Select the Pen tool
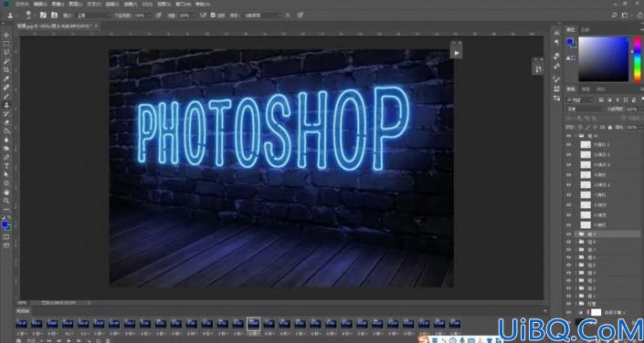This screenshot has height=343, width=644. (x=6, y=157)
